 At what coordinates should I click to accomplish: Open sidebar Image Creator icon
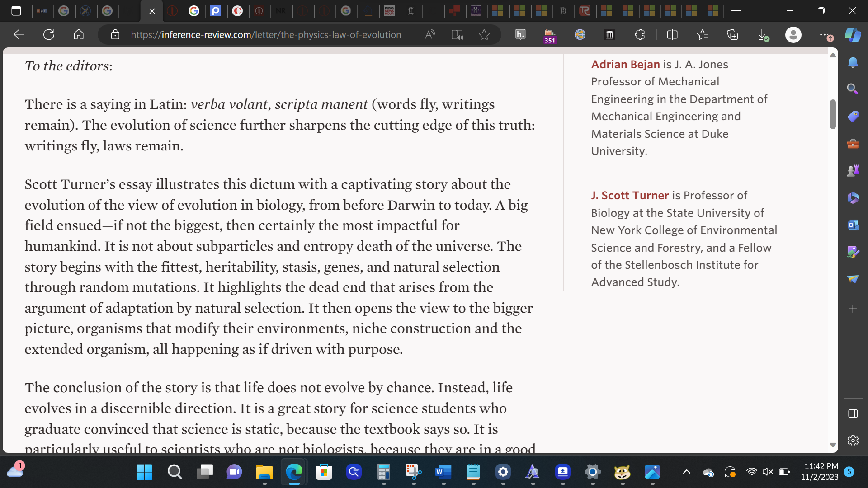853,252
